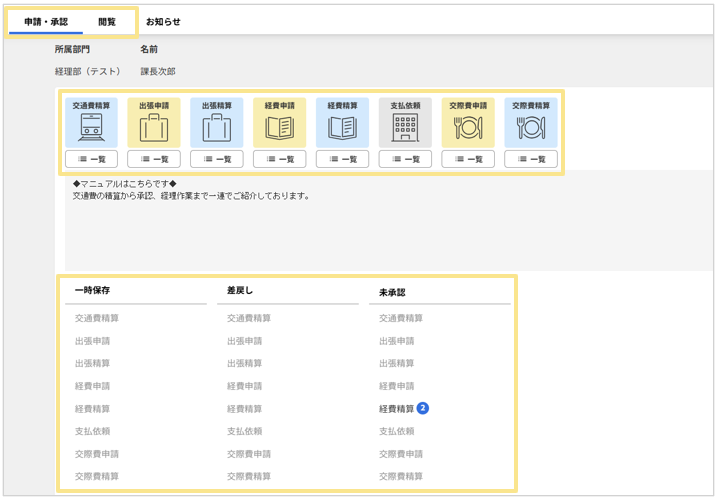Open 経費精算 with 2 pending in 未承認
The height and width of the screenshot is (501, 718).
(397, 409)
